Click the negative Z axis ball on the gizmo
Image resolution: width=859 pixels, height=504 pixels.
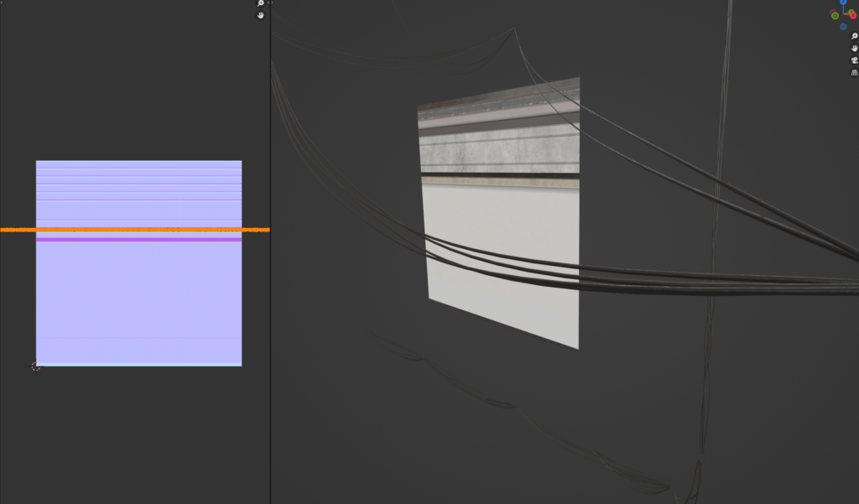point(843,27)
